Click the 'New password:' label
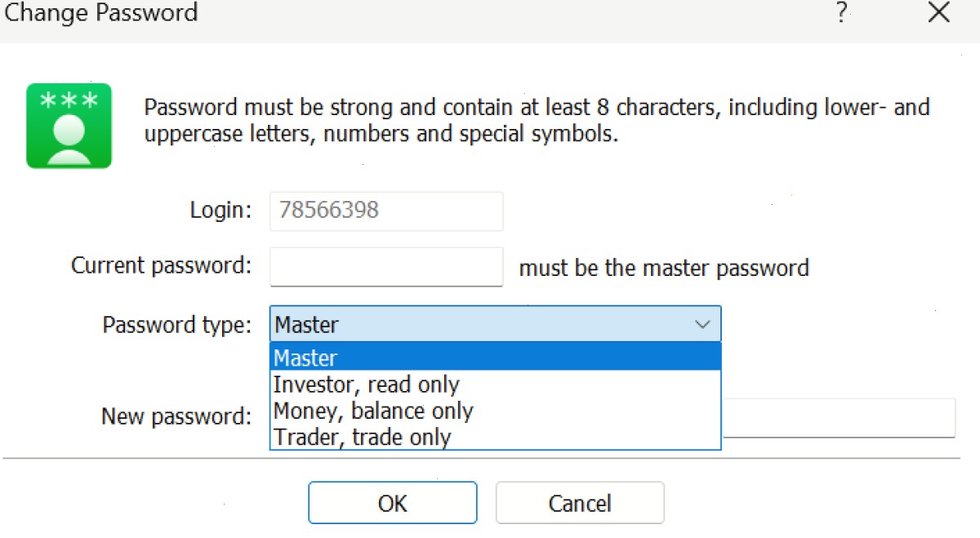Screen dimensions: 980x538 click(176, 416)
